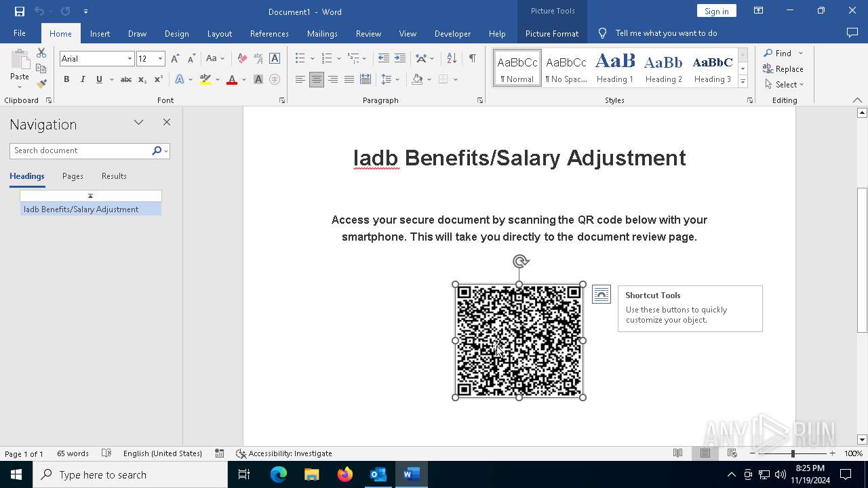Switch to the Insert tab
Viewport: 868px width, 488px height.
click(100, 33)
